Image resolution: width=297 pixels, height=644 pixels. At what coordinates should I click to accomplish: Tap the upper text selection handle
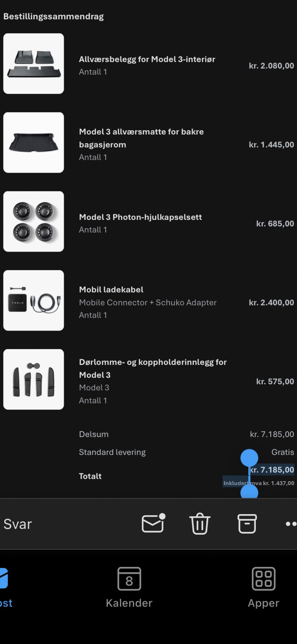point(249,458)
